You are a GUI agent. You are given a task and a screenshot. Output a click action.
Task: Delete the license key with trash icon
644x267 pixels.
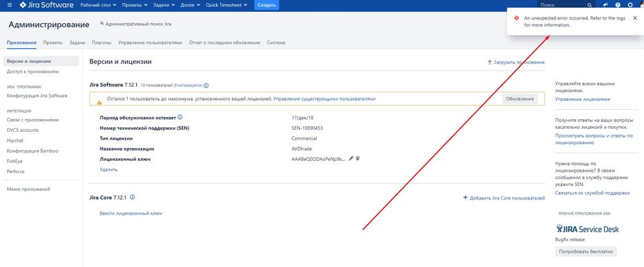[x=357, y=158]
